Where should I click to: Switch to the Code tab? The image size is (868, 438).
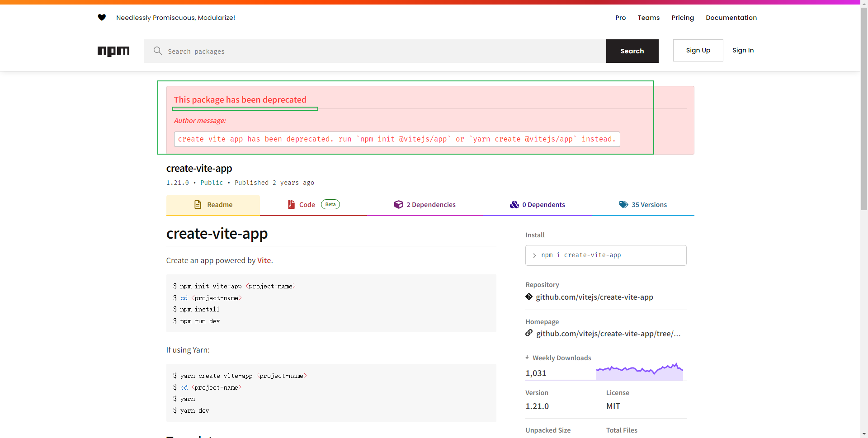[x=313, y=205]
